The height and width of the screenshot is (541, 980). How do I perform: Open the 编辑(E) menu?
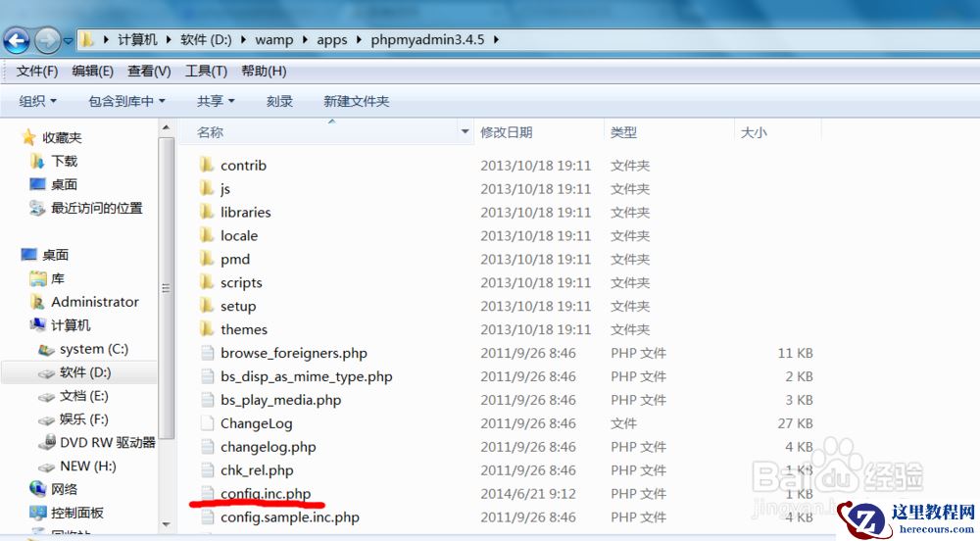point(92,72)
